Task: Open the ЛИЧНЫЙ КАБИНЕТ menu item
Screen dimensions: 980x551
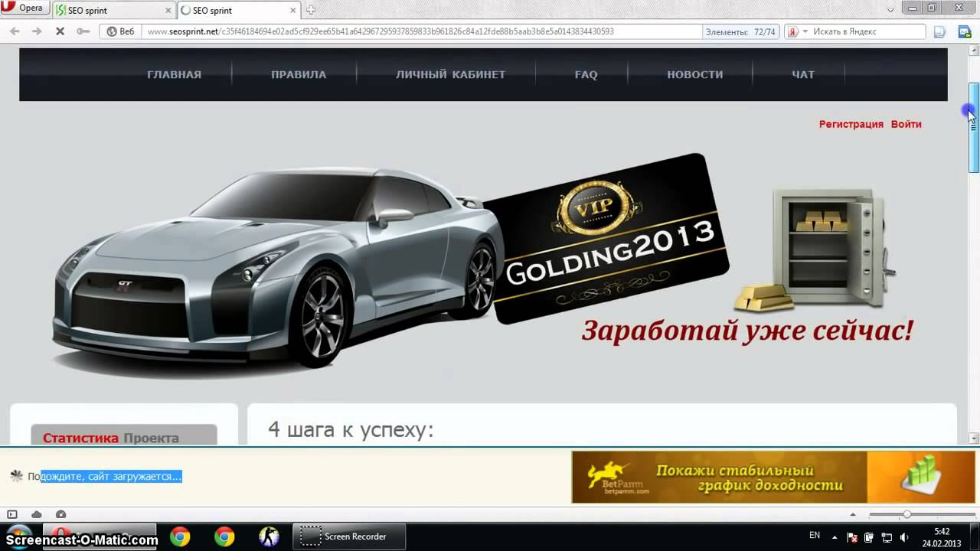Action: click(450, 74)
